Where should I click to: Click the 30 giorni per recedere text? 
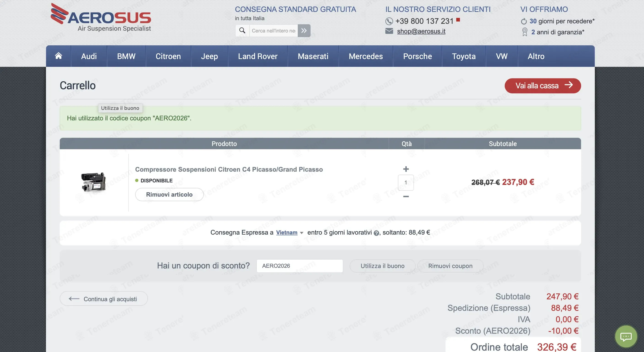[x=562, y=21]
